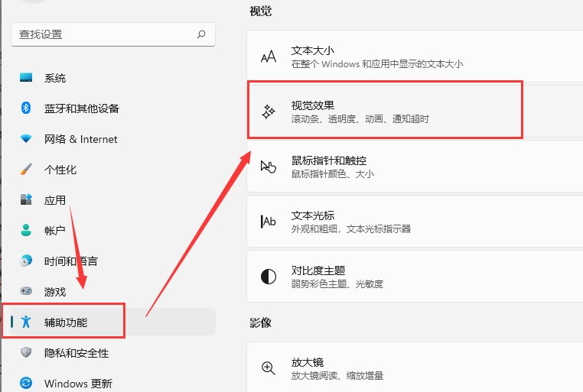Image resolution: width=583 pixels, height=392 pixels.
Task: Click the Bluetooth icon in sidebar
Action: tap(26, 108)
